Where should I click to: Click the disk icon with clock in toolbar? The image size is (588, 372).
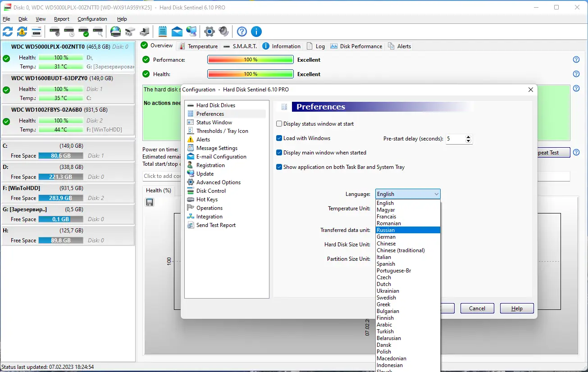coord(69,32)
